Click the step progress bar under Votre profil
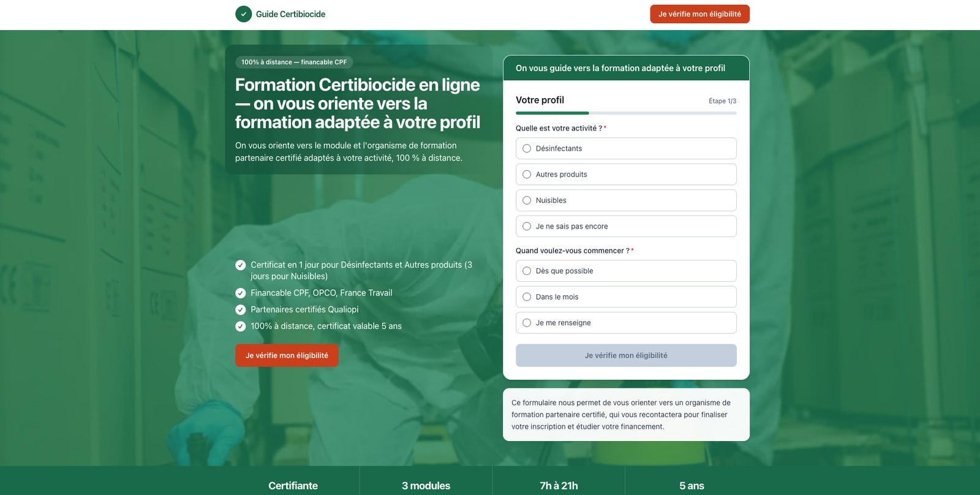This screenshot has width=980, height=495. point(626,113)
